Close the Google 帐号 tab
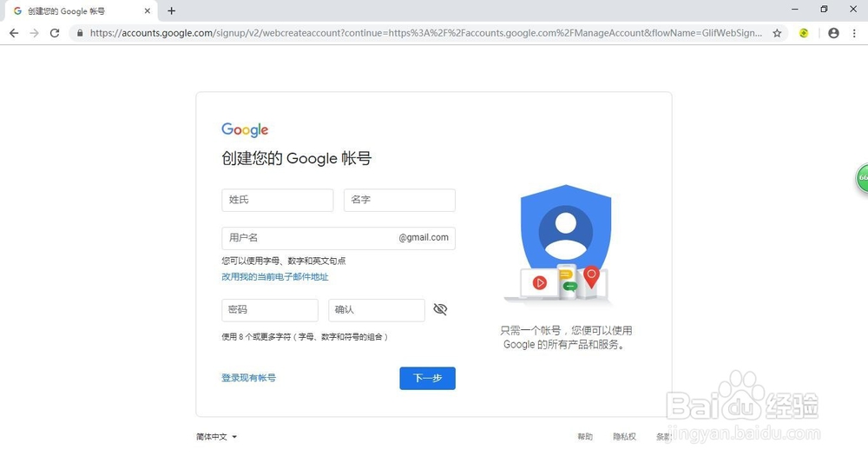 pyautogui.click(x=148, y=10)
